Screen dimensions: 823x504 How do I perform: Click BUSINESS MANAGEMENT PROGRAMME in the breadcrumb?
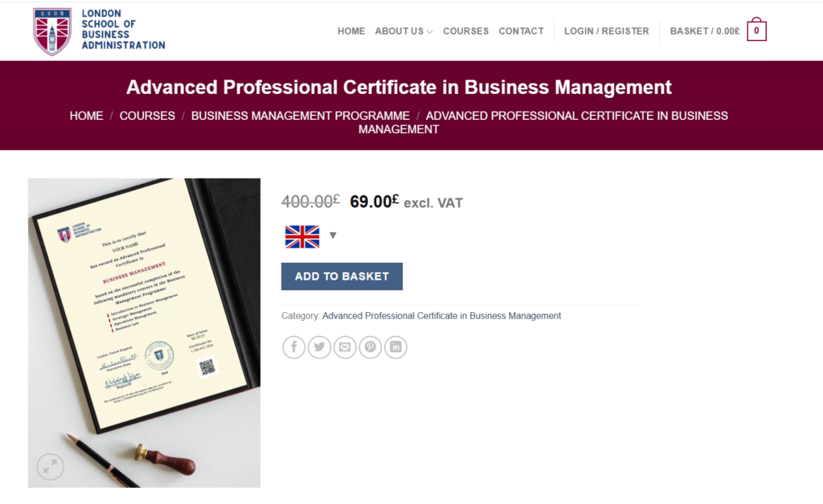tap(300, 115)
